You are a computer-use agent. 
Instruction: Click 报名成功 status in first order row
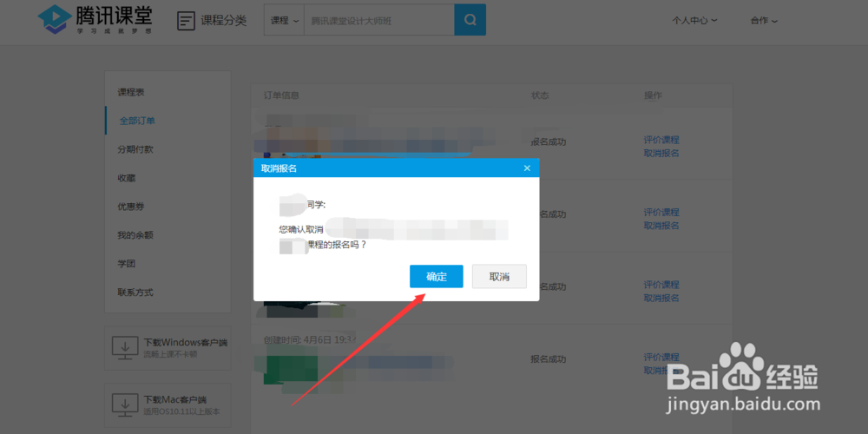[548, 142]
